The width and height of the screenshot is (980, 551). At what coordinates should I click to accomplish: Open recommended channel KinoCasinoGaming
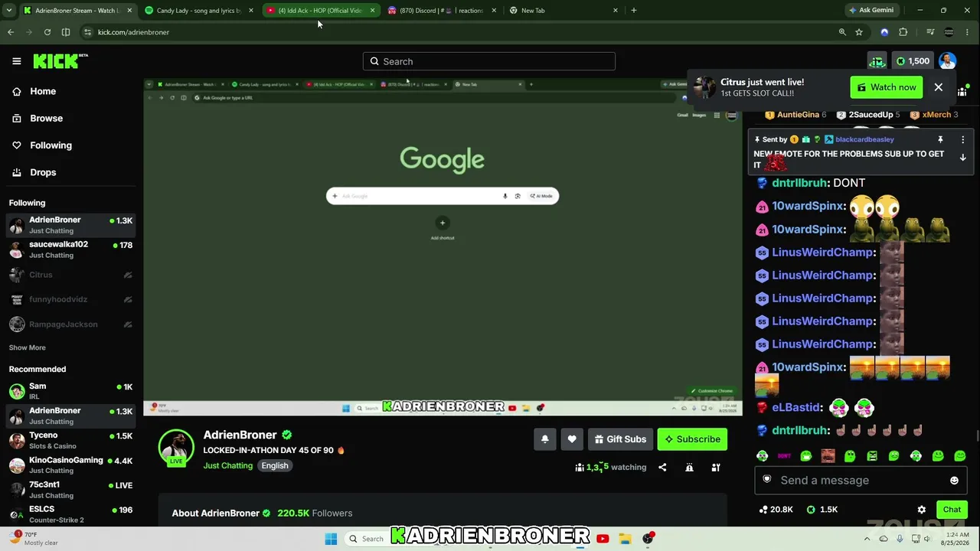[71, 465]
